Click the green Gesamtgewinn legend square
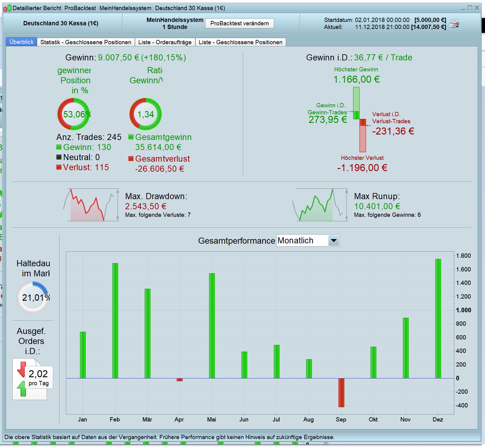 coord(131,137)
